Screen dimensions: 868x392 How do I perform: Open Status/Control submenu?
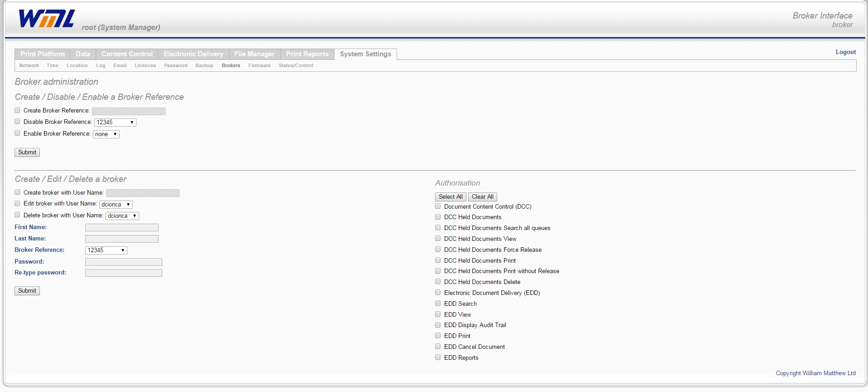(x=296, y=65)
